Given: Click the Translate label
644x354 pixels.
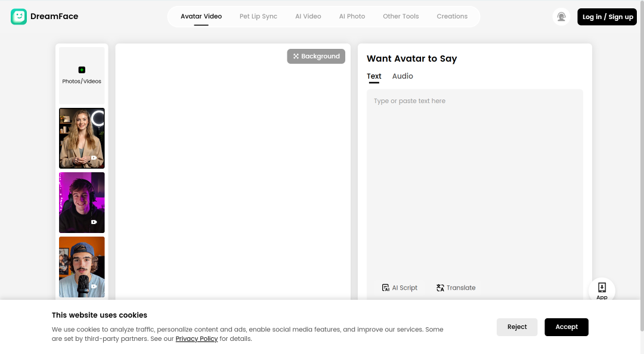Looking at the screenshot, I should pyautogui.click(x=461, y=288).
